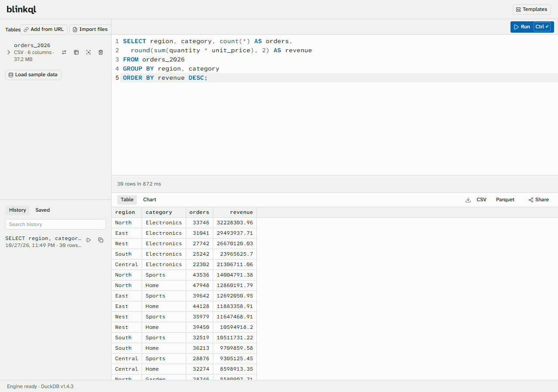Image resolution: width=558 pixels, height=392 pixels.
Task: Select the Table results tab
Action: 127,200
